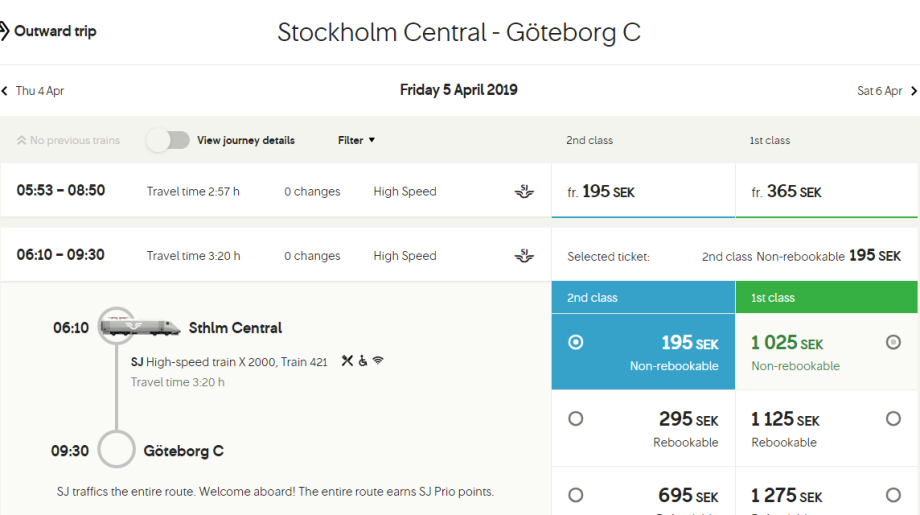Viewport: 920px width, 515px height.
Task: Go to the next day, Sat 6 Apr
Action: [886, 91]
